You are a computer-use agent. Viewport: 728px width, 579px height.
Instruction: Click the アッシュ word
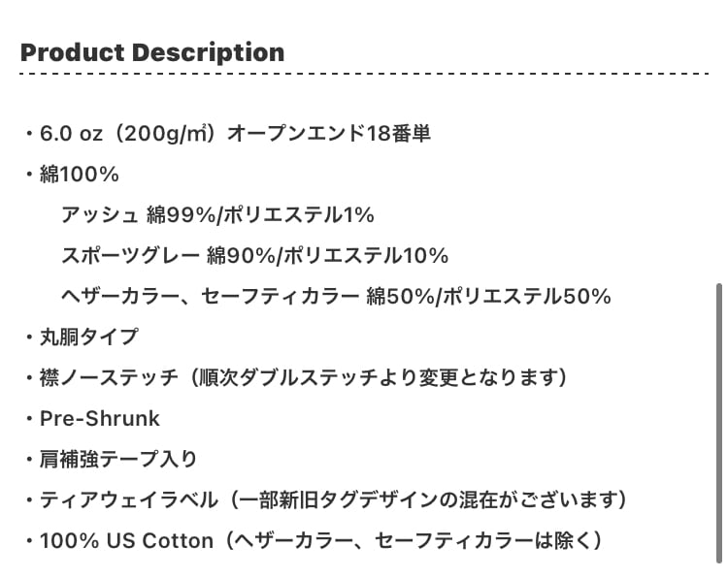[x=99, y=215]
